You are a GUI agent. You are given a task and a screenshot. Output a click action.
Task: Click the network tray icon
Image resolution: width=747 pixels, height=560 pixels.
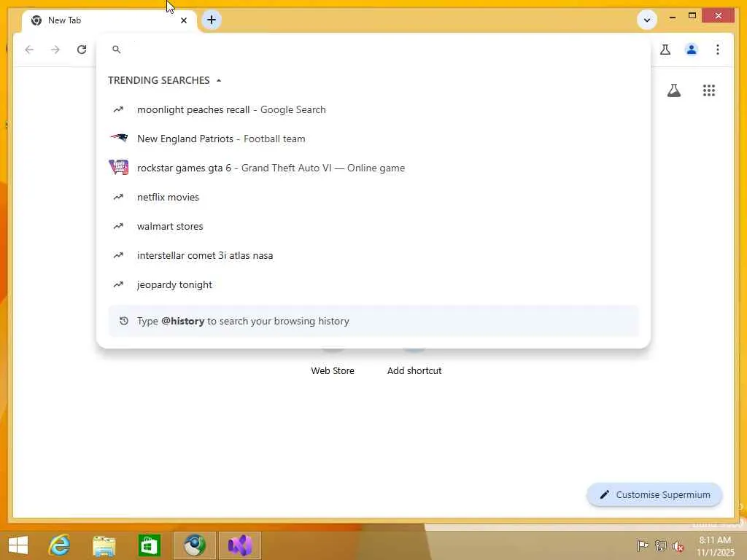click(660, 545)
